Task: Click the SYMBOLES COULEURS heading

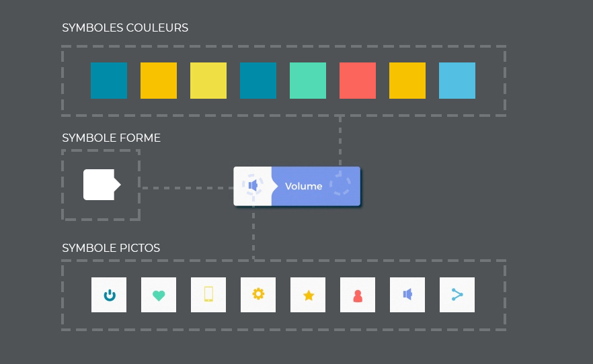Action: point(125,28)
